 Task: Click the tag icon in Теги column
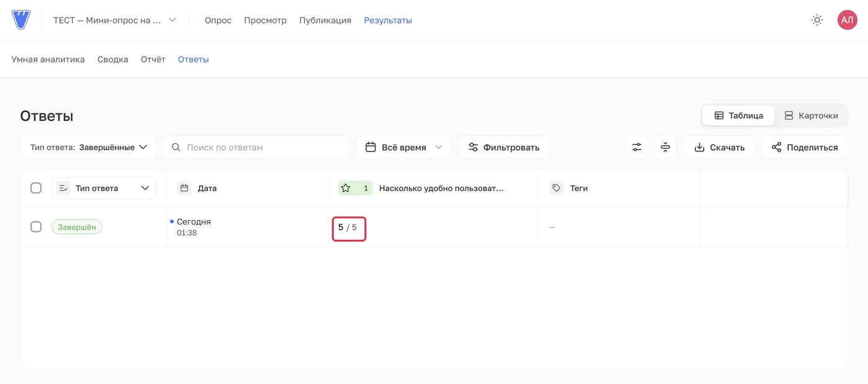click(556, 188)
